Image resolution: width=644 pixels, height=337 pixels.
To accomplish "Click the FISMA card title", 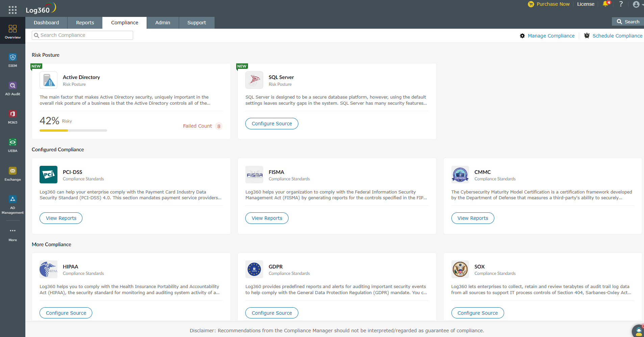I will (276, 172).
